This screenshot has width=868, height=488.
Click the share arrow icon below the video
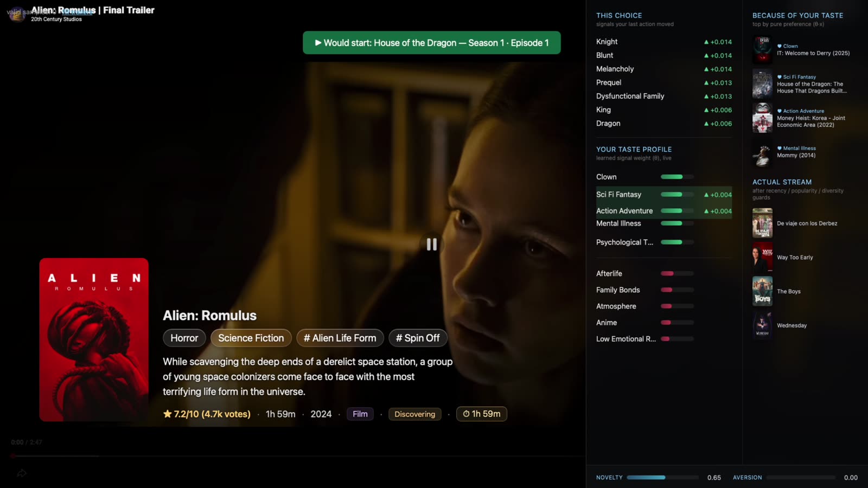pyautogui.click(x=22, y=473)
